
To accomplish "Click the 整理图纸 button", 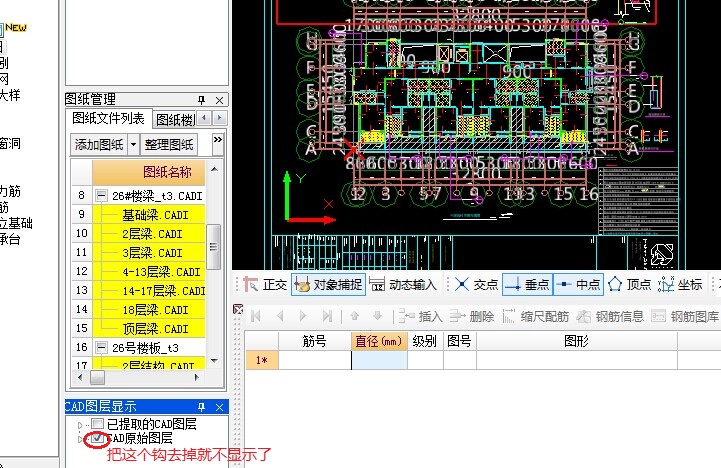I will click(x=169, y=145).
